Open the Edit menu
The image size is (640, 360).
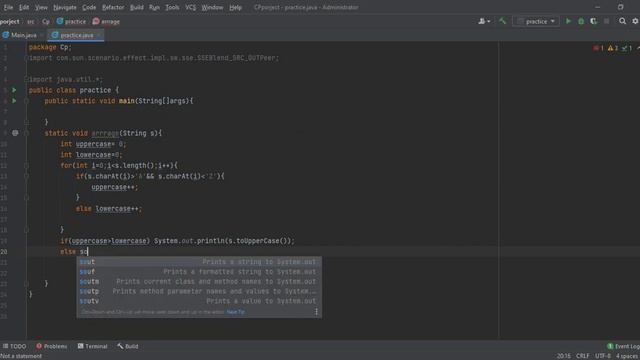[24, 7]
